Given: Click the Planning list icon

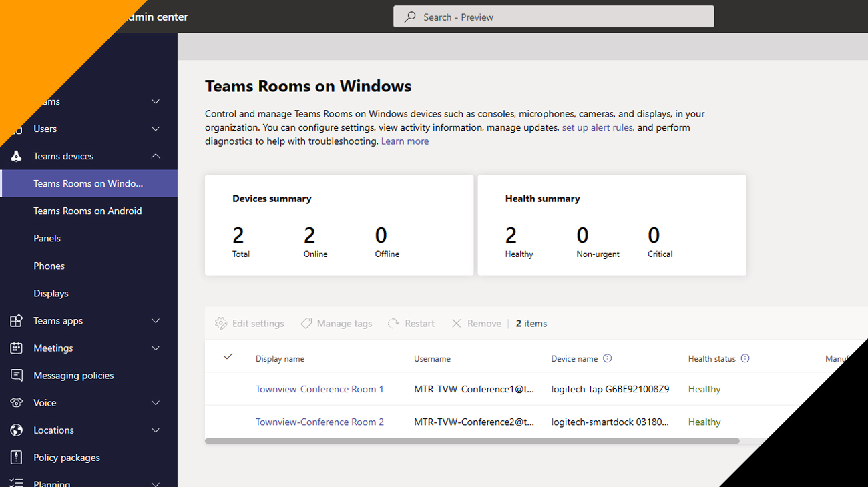Looking at the screenshot, I should coord(17,483).
